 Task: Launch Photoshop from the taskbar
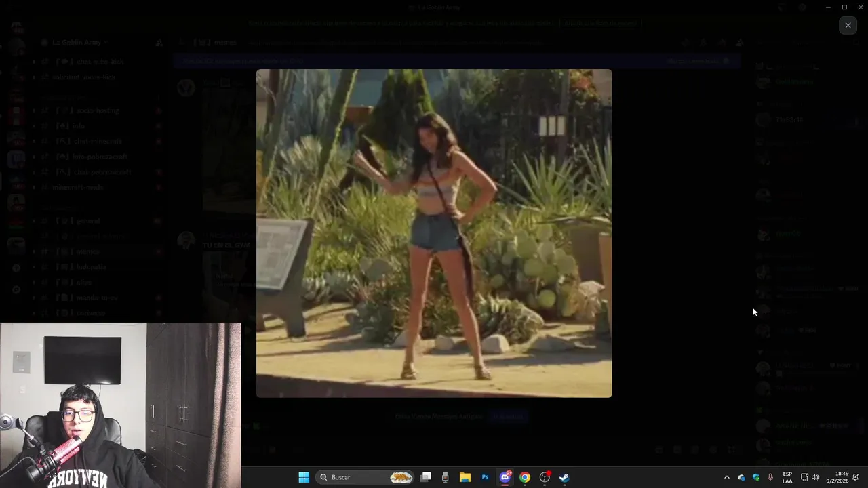click(x=485, y=477)
